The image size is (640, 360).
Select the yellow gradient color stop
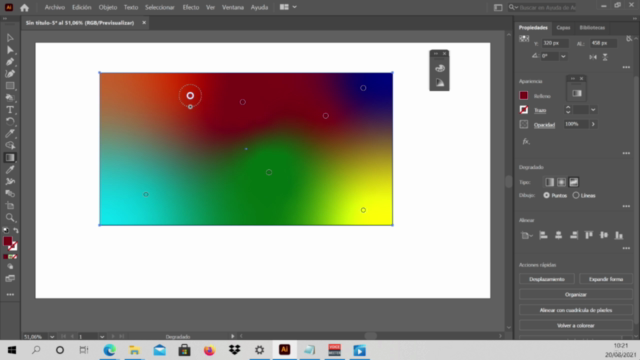coord(363,210)
